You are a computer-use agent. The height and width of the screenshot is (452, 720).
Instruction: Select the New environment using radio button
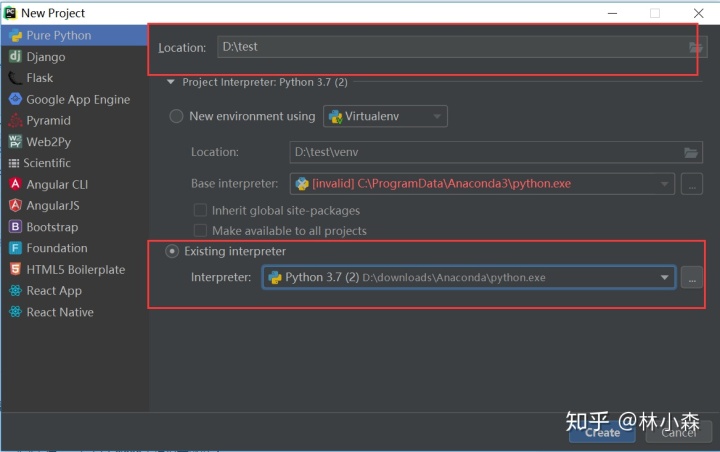coord(176,116)
